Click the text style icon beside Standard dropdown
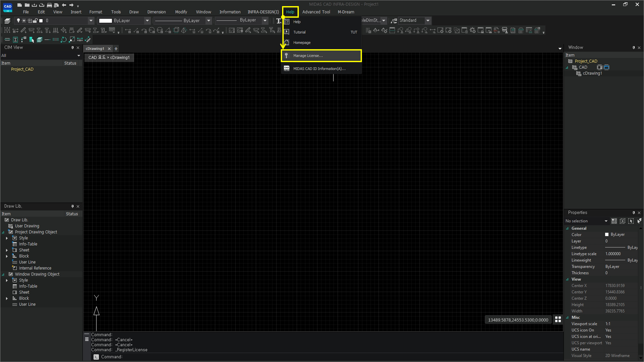 [x=394, y=21]
